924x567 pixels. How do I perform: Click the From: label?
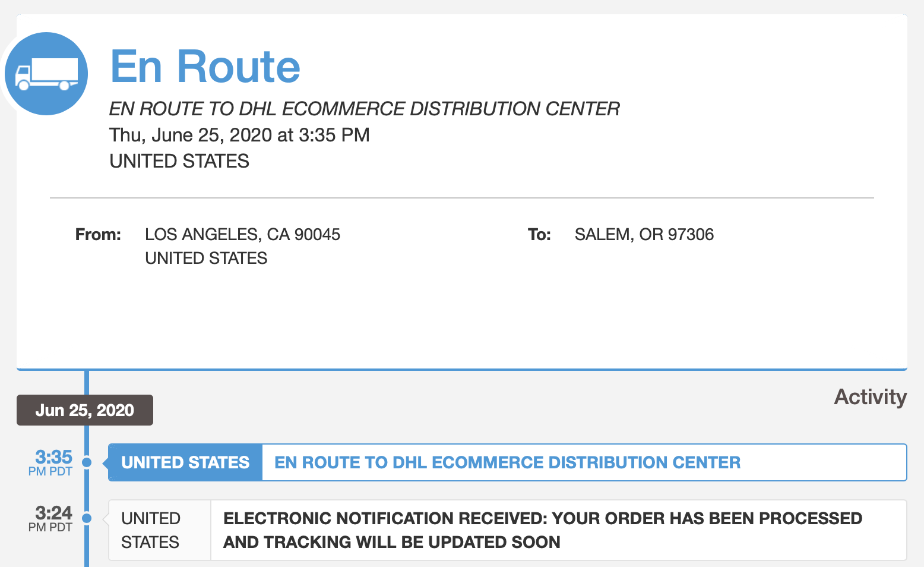pyautogui.click(x=98, y=235)
